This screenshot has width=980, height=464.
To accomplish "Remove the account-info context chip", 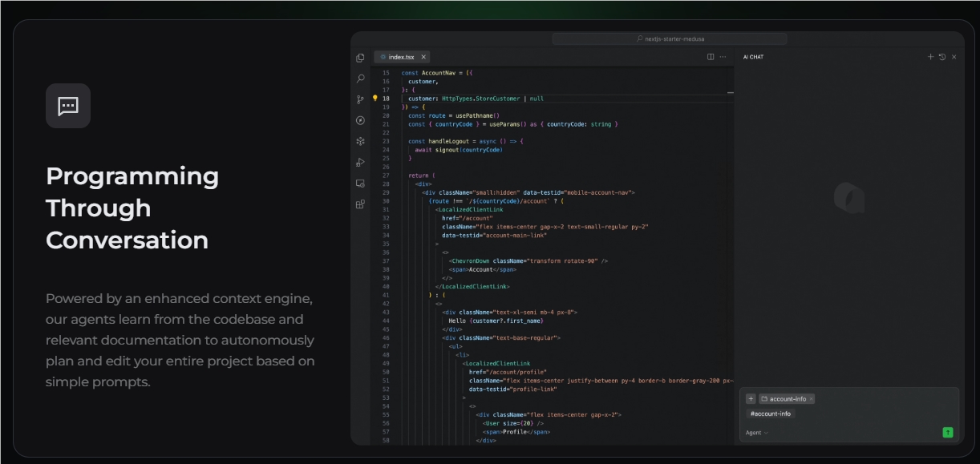I will 811,398.
